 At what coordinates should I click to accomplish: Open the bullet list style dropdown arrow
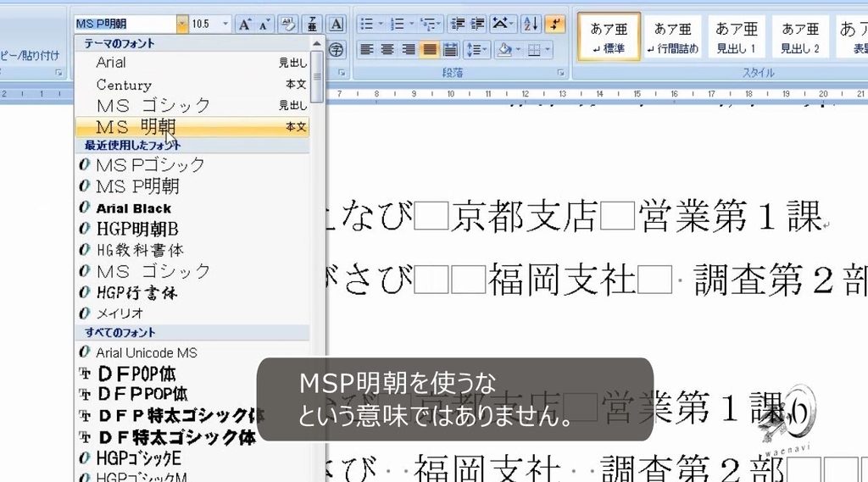(x=381, y=24)
